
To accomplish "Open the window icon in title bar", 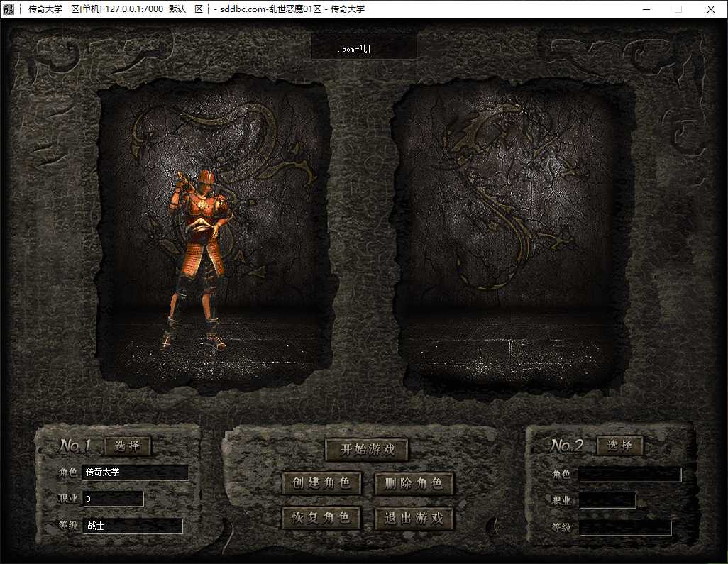I will 9,9.
